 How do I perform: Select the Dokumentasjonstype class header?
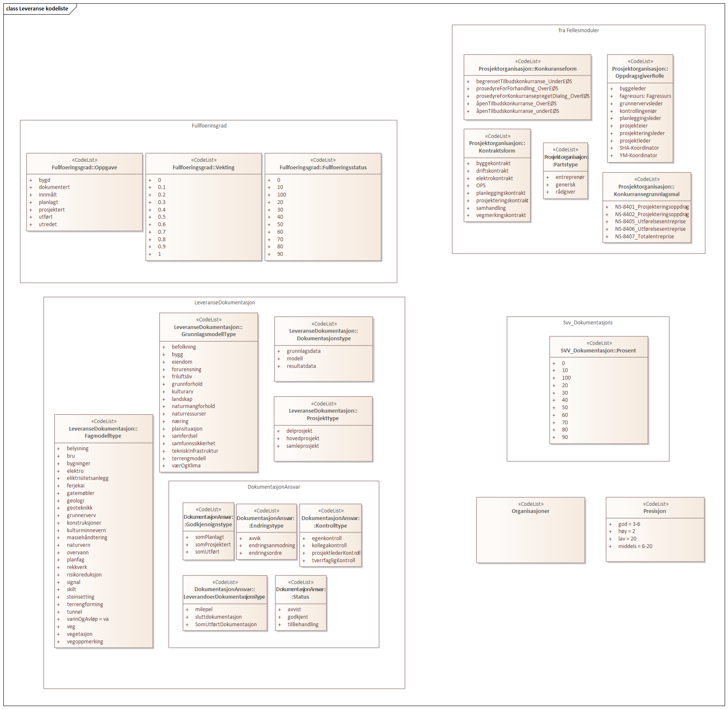point(324,331)
